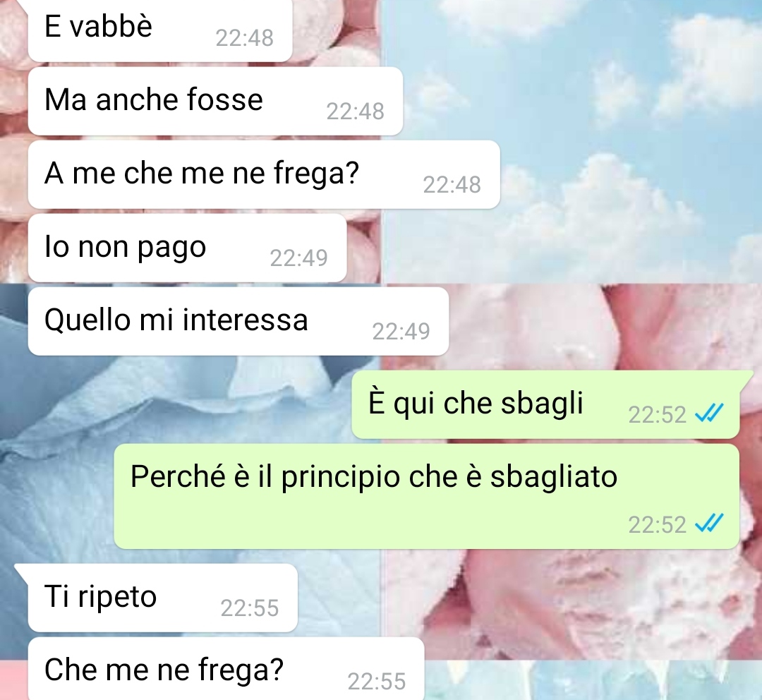
Task: Select the "E vabbè" message bubble
Action: click(x=160, y=30)
